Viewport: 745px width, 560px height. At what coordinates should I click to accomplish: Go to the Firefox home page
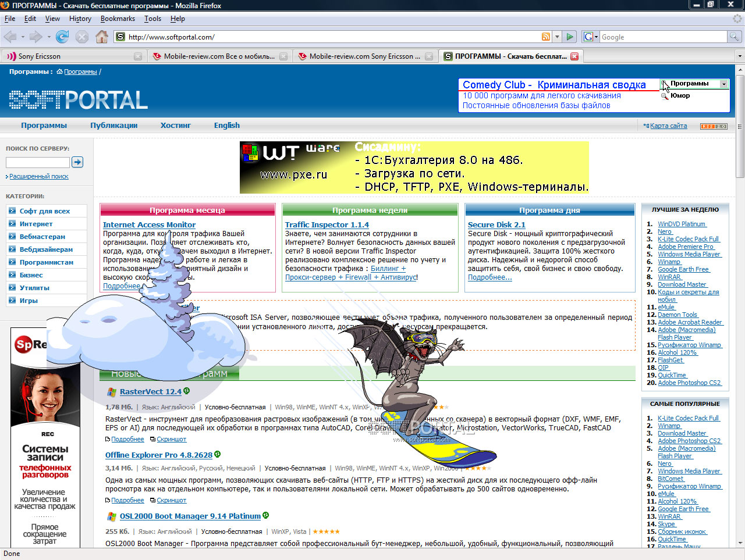[102, 37]
